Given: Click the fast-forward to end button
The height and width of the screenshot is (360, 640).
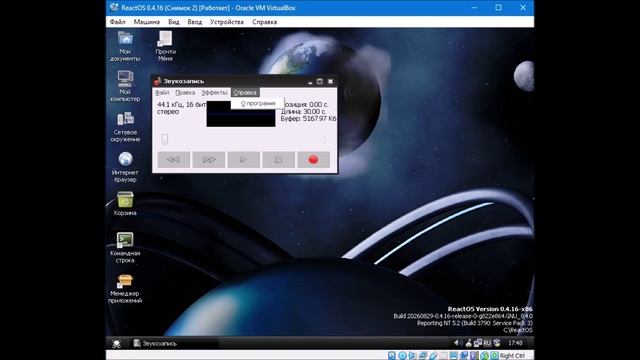Looking at the screenshot, I should tap(209, 160).
